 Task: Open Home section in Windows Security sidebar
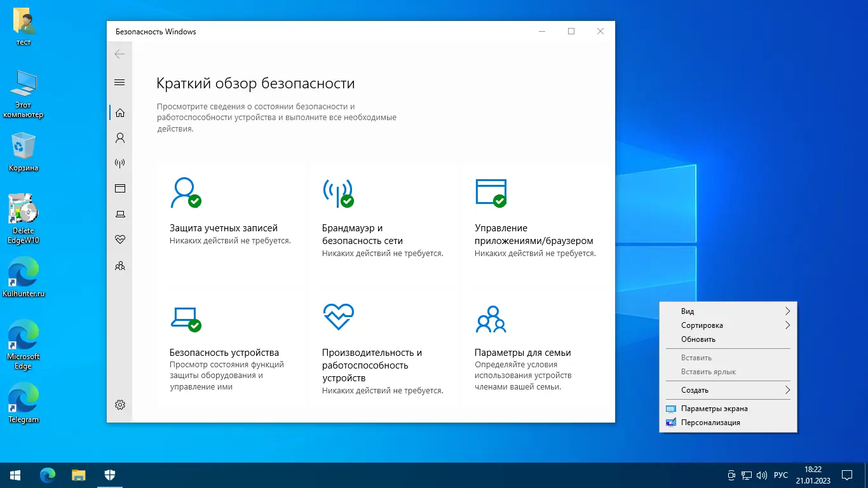point(119,112)
